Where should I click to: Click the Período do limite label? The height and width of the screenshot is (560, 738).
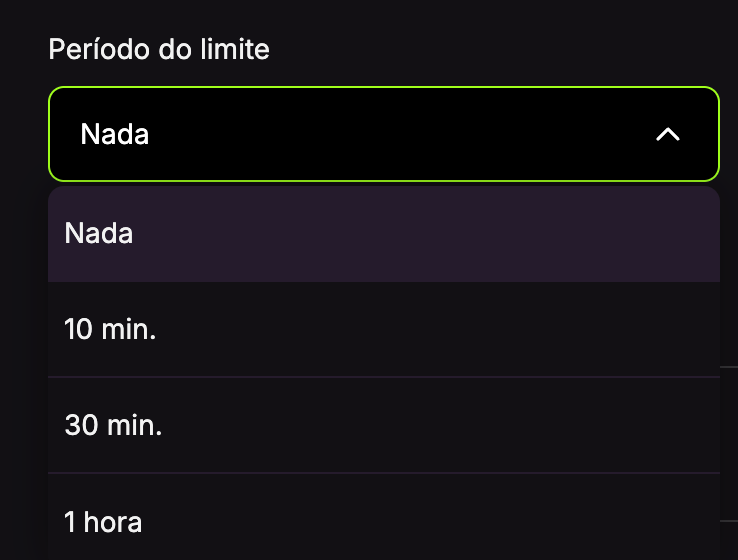(x=159, y=49)
